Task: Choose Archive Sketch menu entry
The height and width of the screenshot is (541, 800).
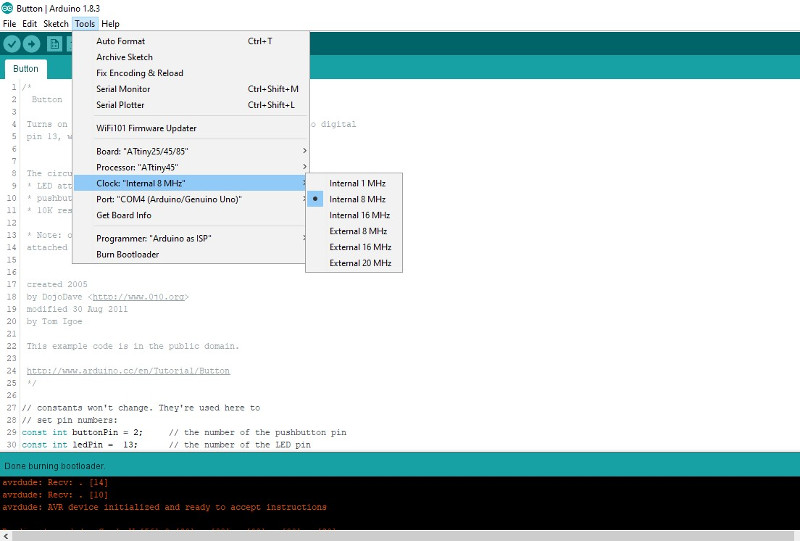Action: tap(191, 57)
